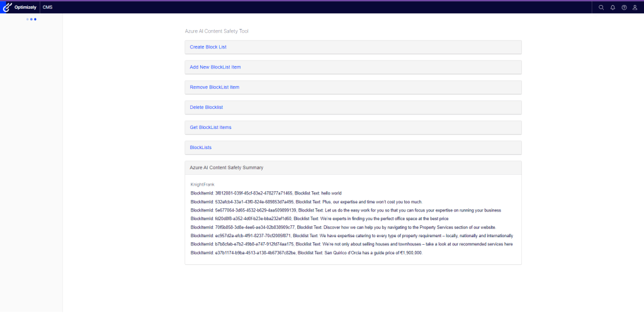Open the help question mark icon
The image size is (644, 324).
pos(624,7)
